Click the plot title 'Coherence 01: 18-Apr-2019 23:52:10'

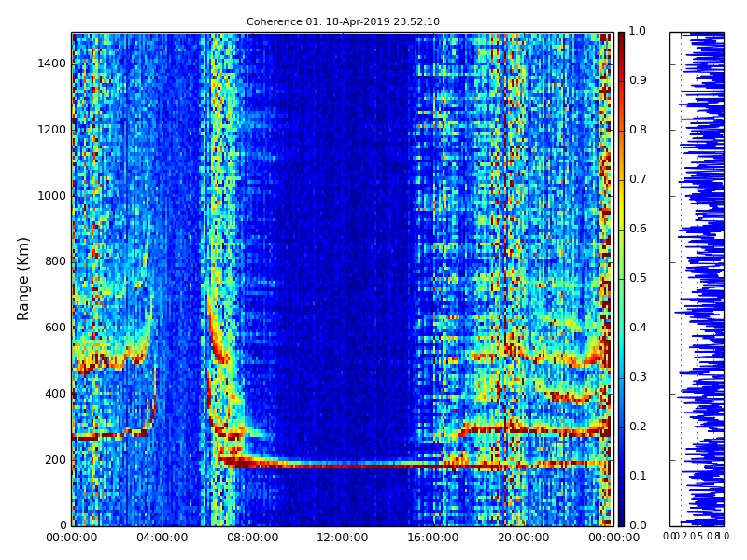tap(343, 21)
